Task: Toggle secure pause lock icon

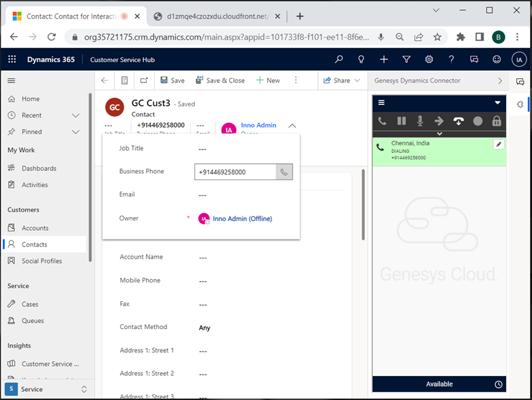Action: tap(497, 121)
